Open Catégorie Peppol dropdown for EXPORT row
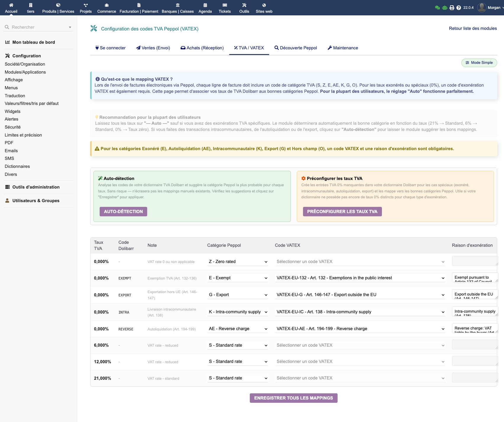 tap(238, 295)
